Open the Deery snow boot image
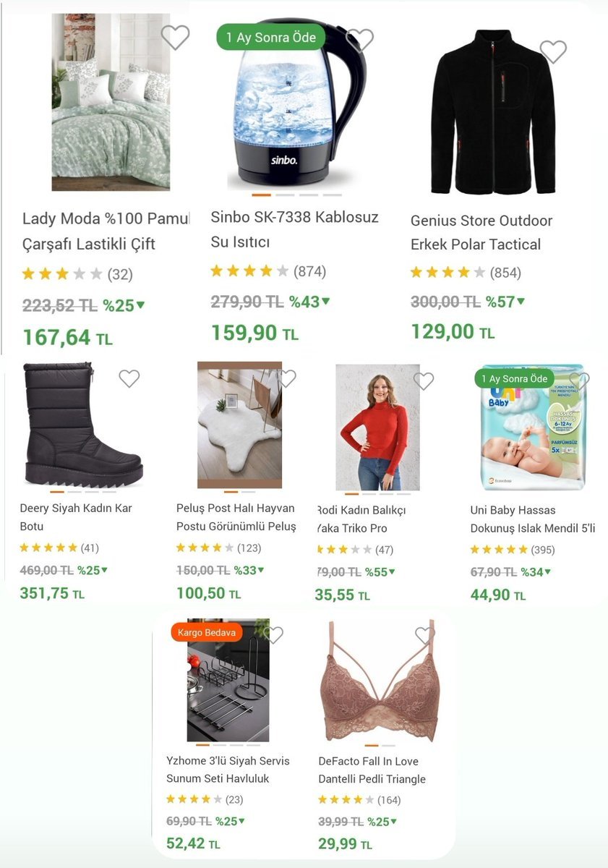 [x=84, y=425]
